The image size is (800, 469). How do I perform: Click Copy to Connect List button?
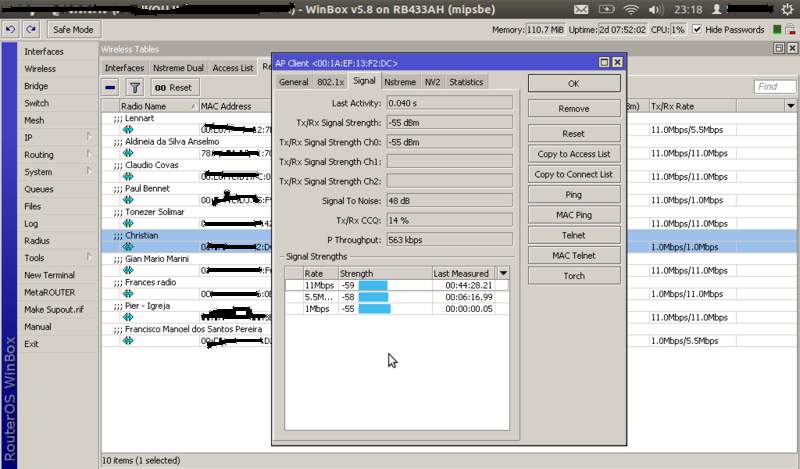574,175
